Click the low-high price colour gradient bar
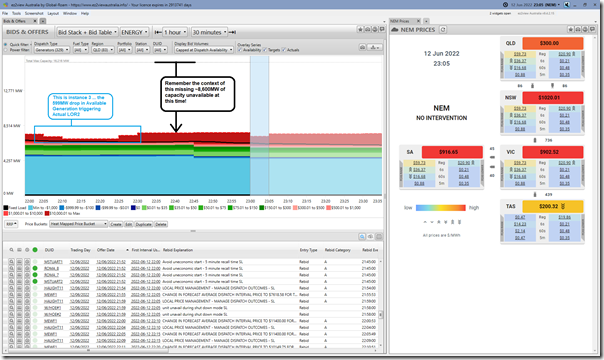Viewport: 604px width, 360px height. click(x=441, y=208)
